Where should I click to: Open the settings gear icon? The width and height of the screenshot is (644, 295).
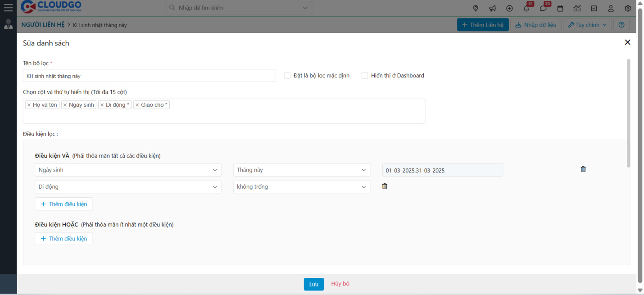(x=628, y=8)
